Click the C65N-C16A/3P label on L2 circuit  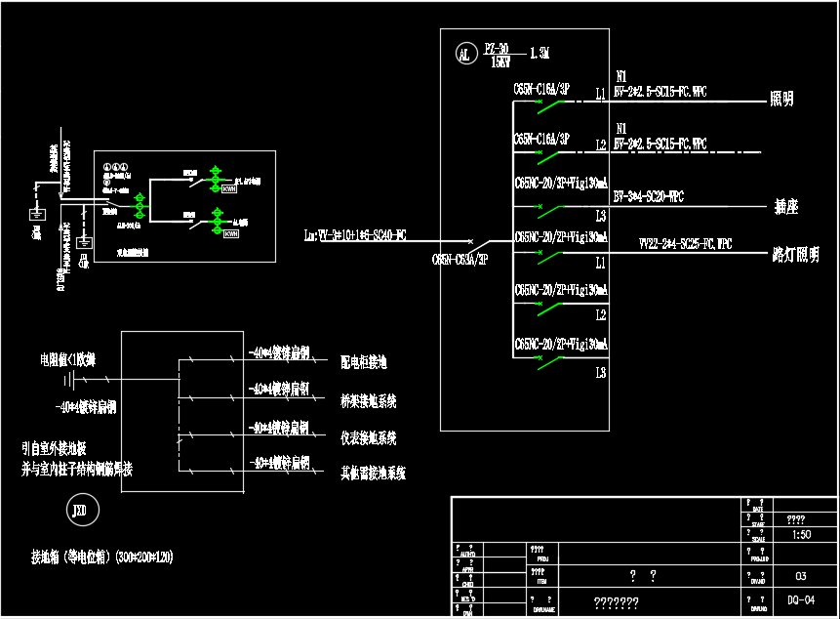(x=541, y=140)
